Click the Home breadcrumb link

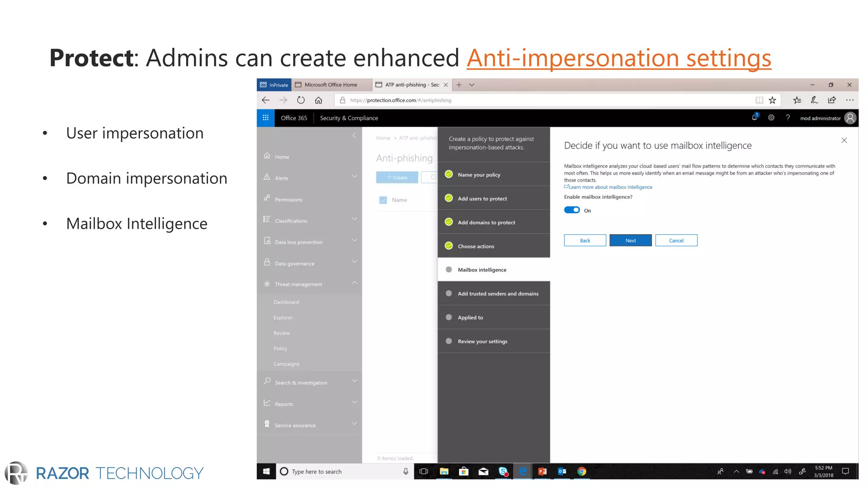point(383,138)
